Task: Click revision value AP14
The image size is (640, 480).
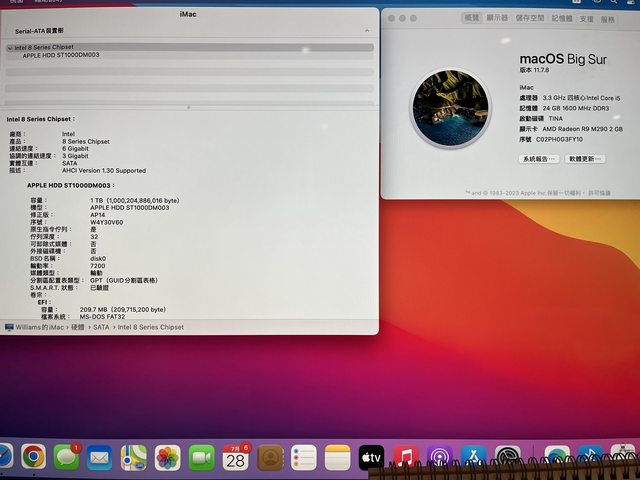Action: click(98, 215)
